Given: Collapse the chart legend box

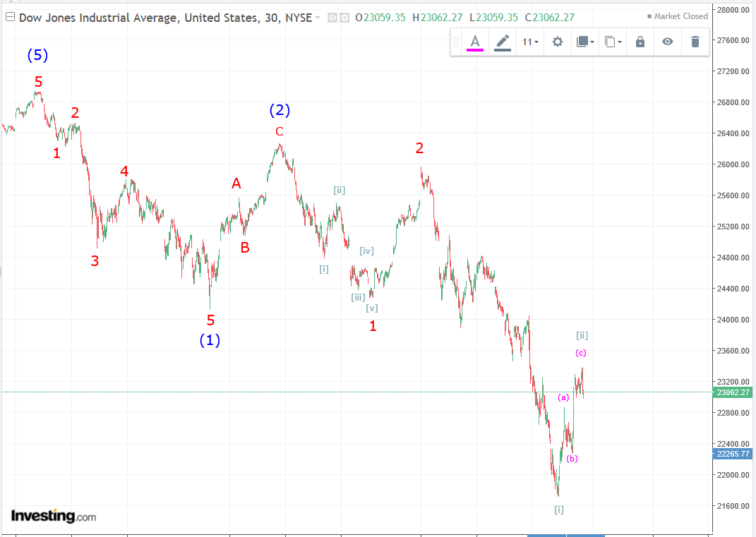Looking at the screenshot, I should click(x=10, y=18).
